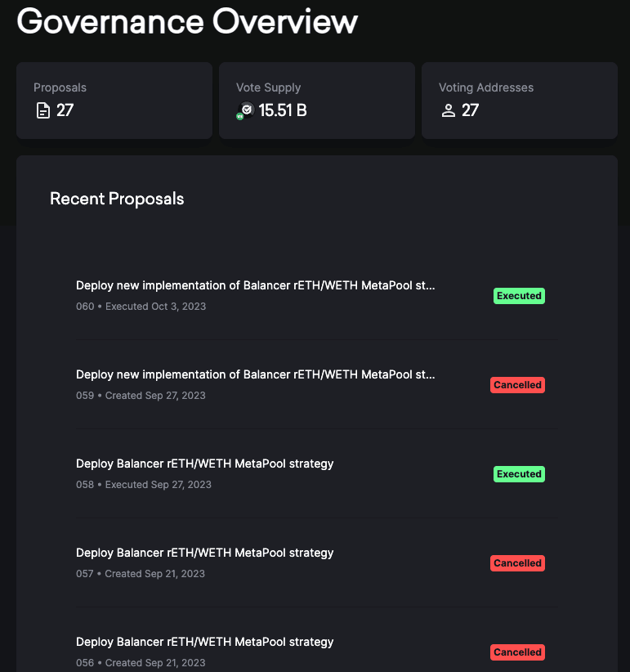630x672 pixels.
Task: Click the Cancelled badge on proposal 057
Action: click(517, 563)
